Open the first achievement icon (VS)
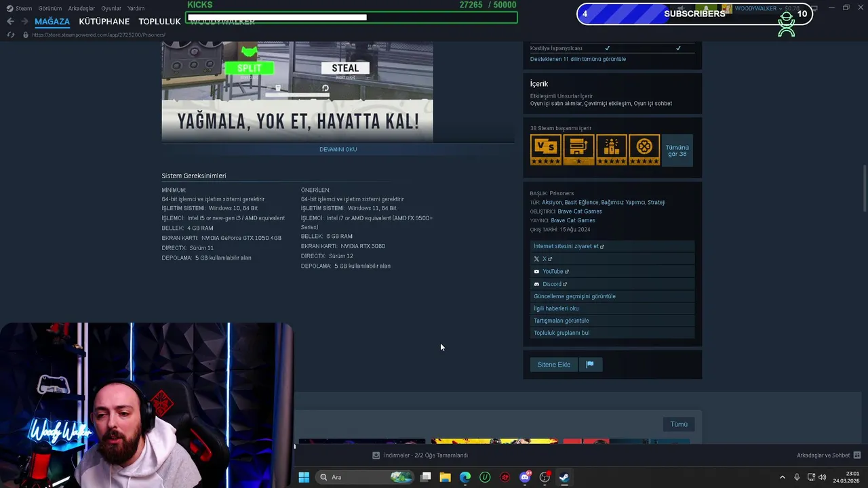Viewport: 868px width, 488px height. [x=546, y=150]
